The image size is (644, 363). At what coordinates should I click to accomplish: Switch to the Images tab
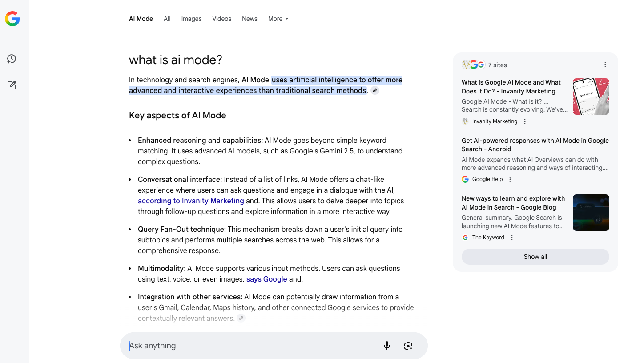click(x=191, y=19)
